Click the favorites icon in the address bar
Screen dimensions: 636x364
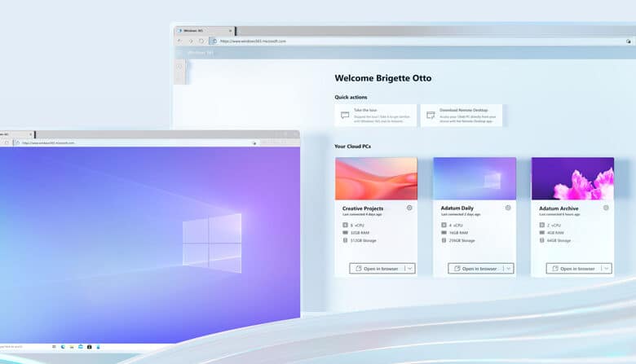(629, 42)
